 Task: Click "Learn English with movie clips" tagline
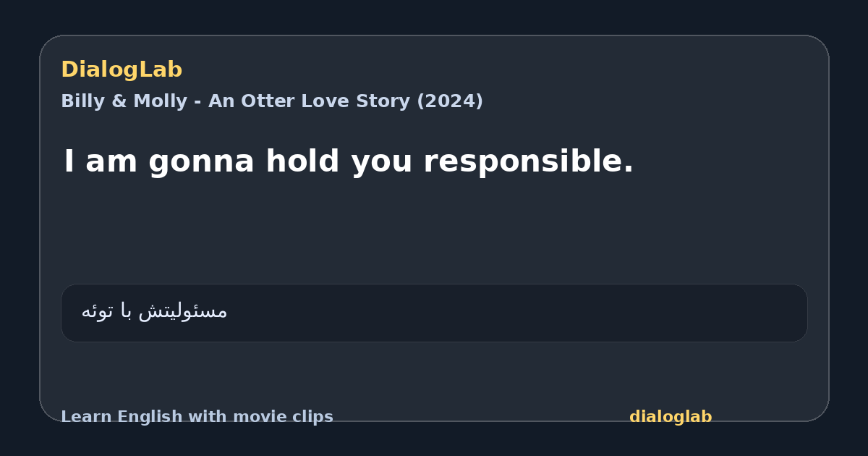pyautogui.click(x=197, y=417)
